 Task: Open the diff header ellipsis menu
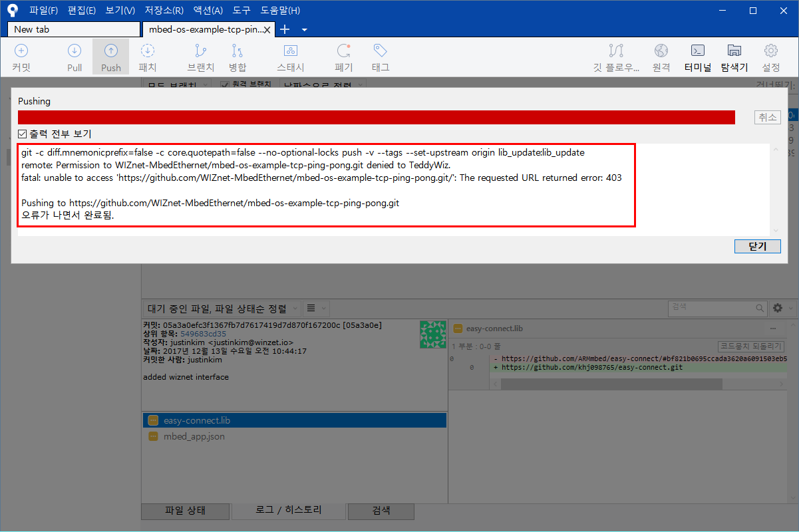click(772, 328)
